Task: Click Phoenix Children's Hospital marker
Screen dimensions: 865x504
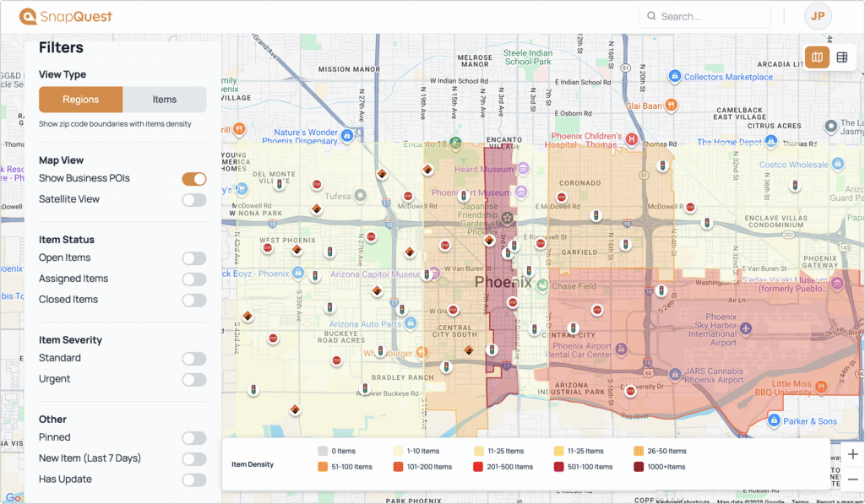Action: click(631, 138)
